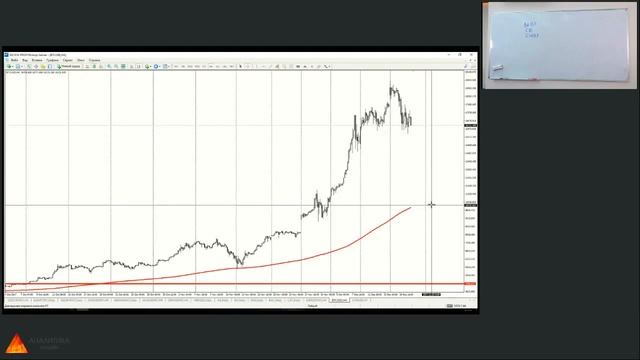Viewport: 640px width, 360px height.
Task: Toggle the Navigator panel icon
Action: [43, 66]
